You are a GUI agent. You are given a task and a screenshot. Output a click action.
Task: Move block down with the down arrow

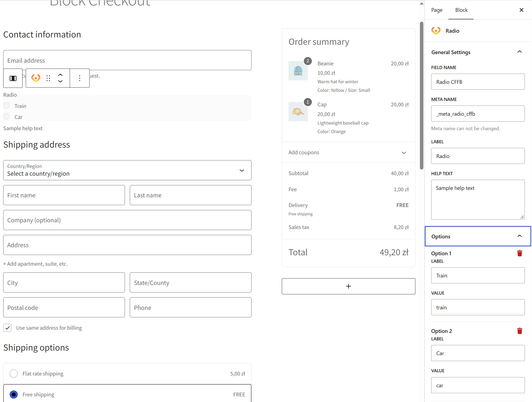60,81
